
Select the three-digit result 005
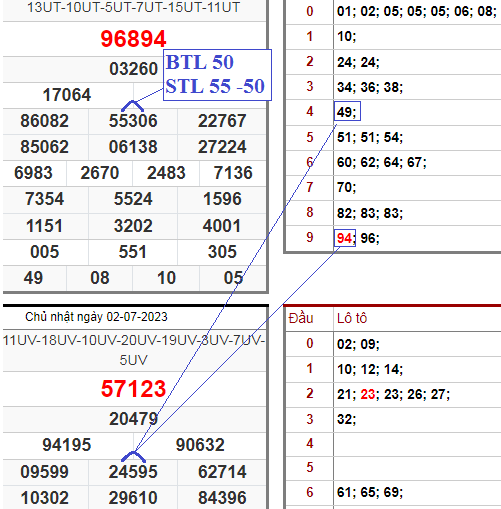(x=44, y=252)
